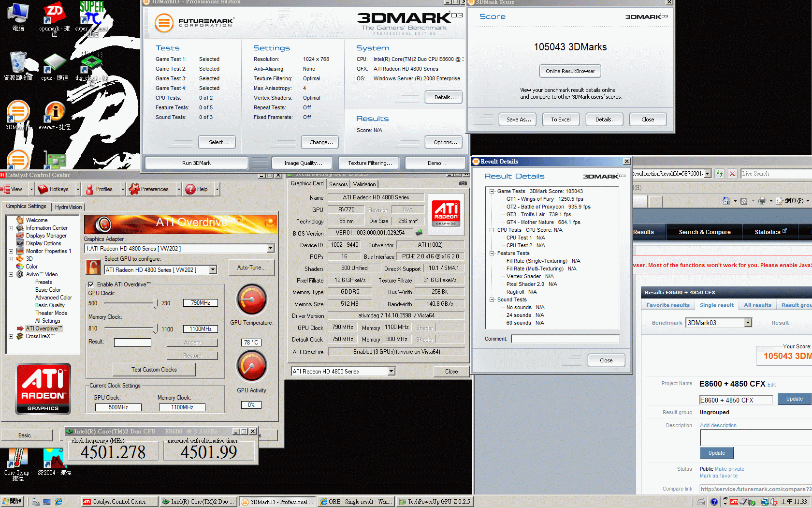Open Graphics Adapter dropdown in Catalyst
This screenshot has width=812, height=508.
coord(271,248)
